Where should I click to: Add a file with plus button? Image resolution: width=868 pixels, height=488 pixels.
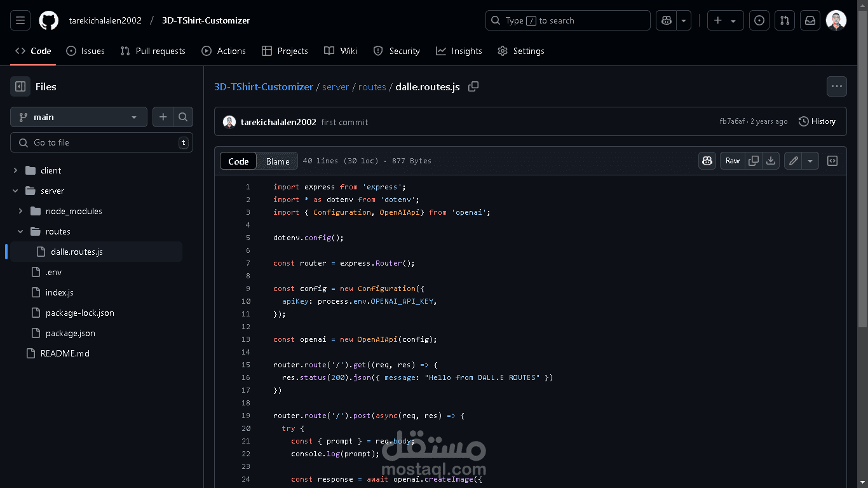point(163,117)
